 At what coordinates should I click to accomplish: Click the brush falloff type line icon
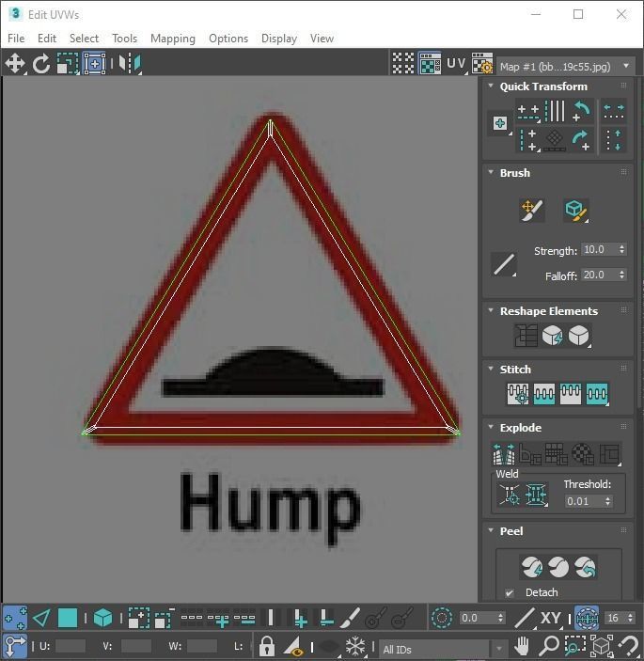click(x=504, y=264)
